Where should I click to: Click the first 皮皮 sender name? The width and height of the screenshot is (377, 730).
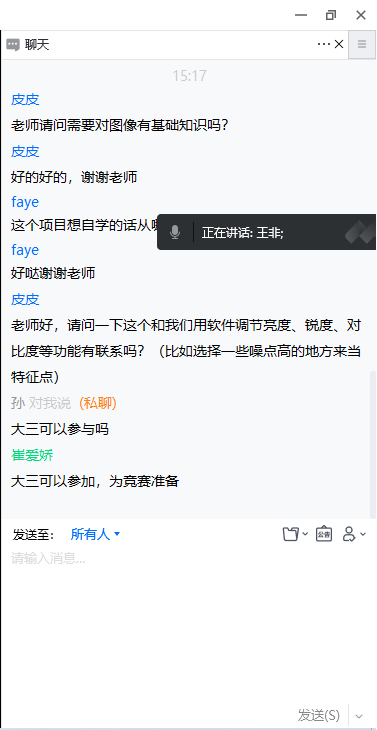(x=25, y=99)
